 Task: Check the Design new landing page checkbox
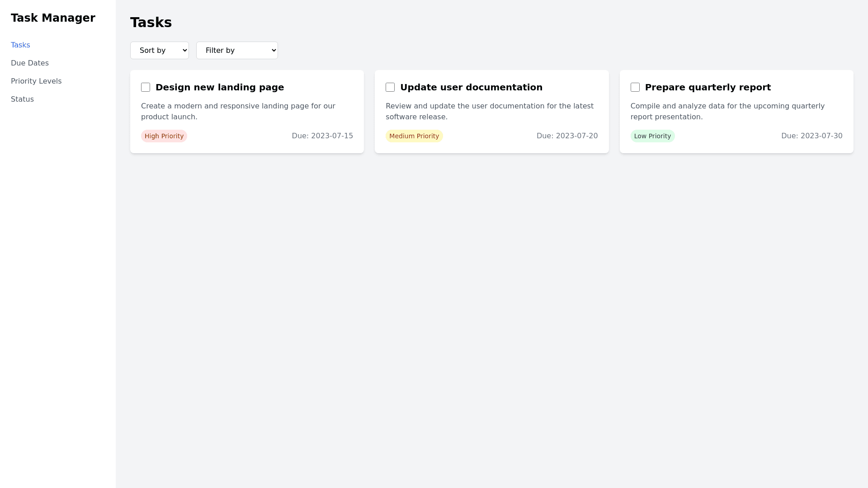(146, 87)
